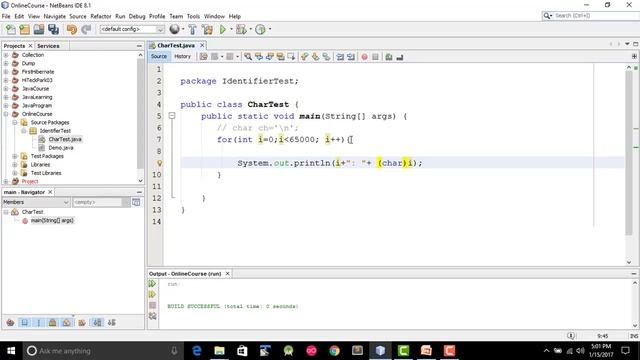Image resolution: width=640 pixels, height=360 pixels.
Task: Click the Find Selection magnifier icon
Action: 248,57
